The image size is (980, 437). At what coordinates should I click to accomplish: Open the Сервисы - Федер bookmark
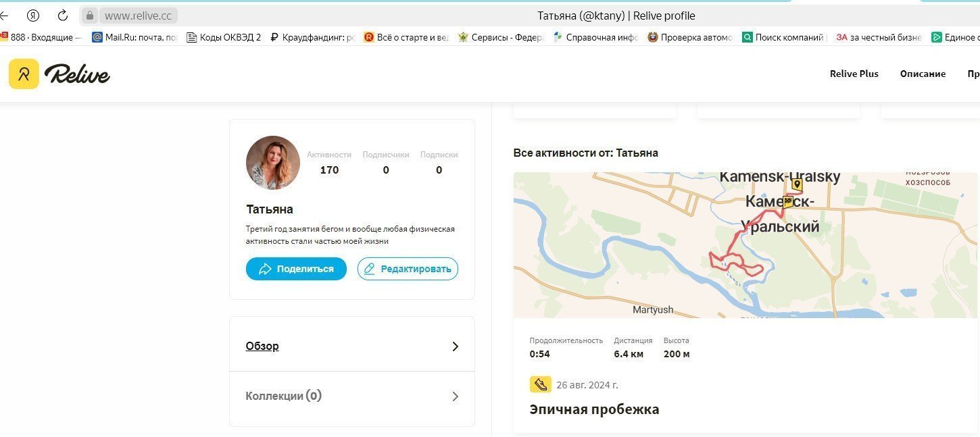pos(501,37)
